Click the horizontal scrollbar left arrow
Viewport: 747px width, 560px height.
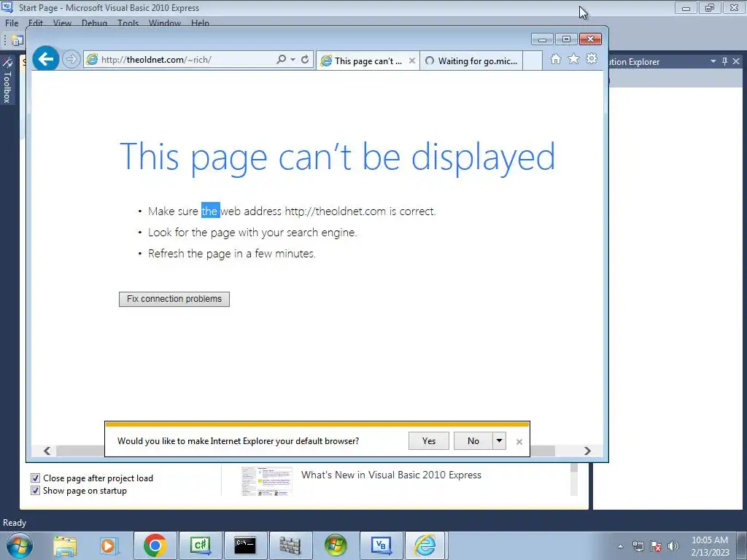(x=47, y=451)
